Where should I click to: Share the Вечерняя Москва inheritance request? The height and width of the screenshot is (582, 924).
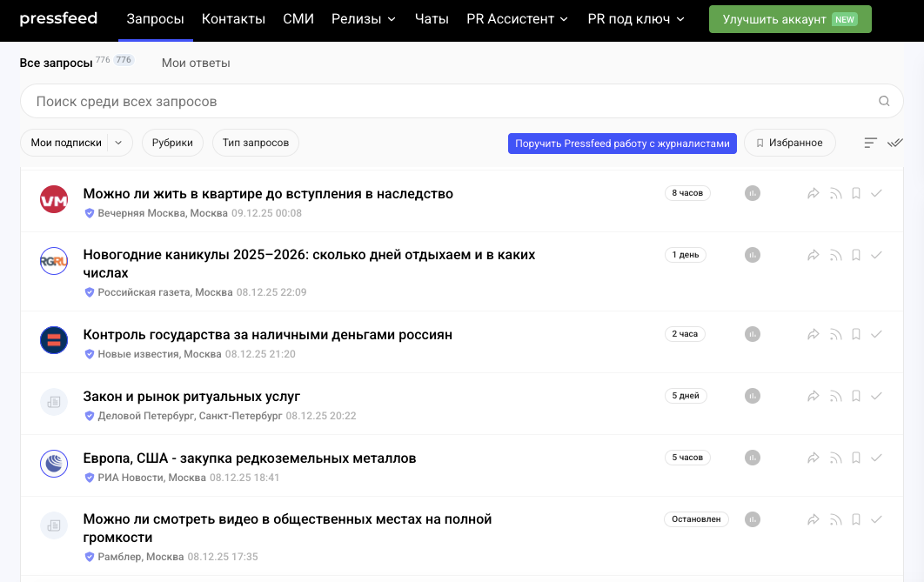pos(814,193)
